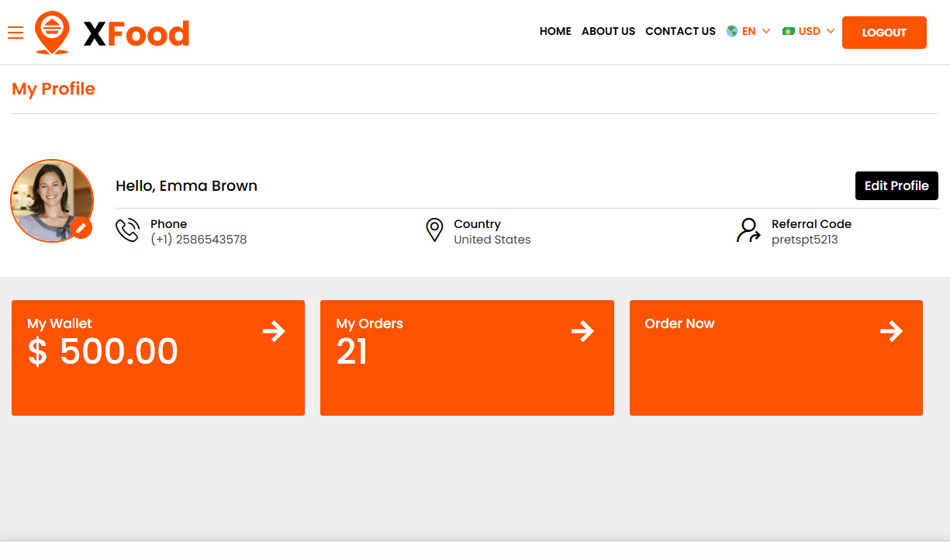Open the ABOUT US menu item

coord(608,32)
